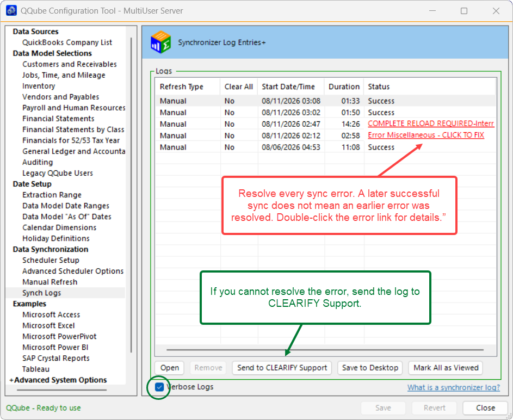
Task: Open Customers and Receivables data model
Action: coord(69,64)
